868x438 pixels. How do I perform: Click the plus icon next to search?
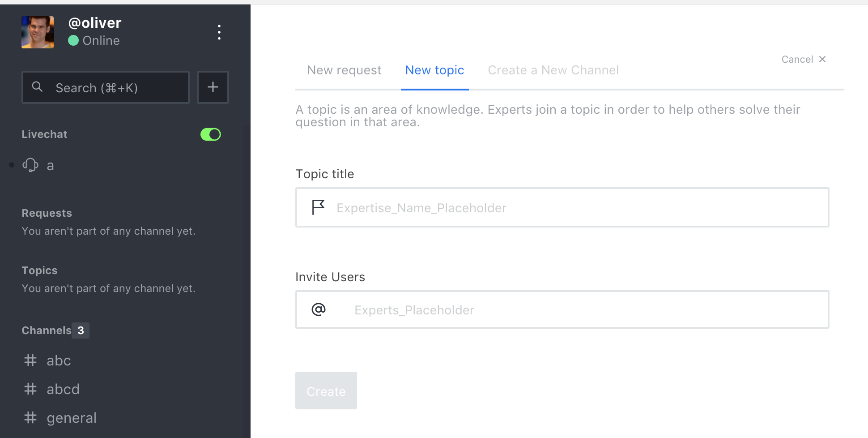pyautogui.click(x=213, y=87)
